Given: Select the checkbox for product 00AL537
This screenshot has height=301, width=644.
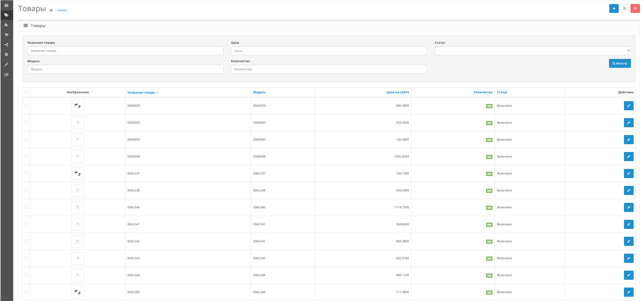Looking at the screenshot, I should coord(26,173).
